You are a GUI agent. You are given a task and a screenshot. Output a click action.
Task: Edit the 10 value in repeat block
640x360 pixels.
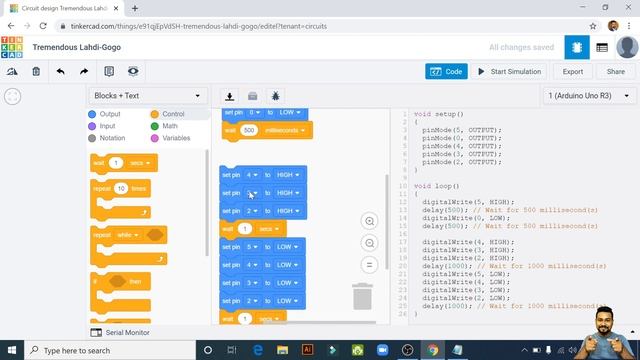coord(121,188)
